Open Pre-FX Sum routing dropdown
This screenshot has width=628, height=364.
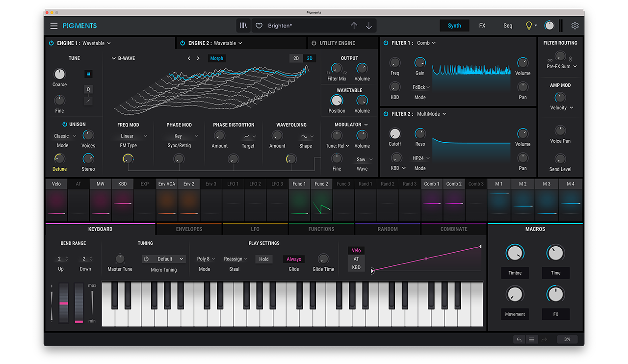[562, 66]
